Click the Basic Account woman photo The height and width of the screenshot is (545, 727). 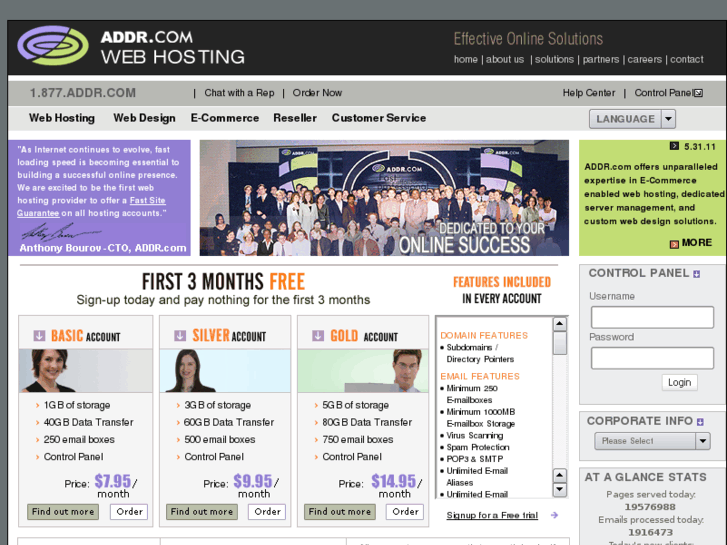pos(86,371)
